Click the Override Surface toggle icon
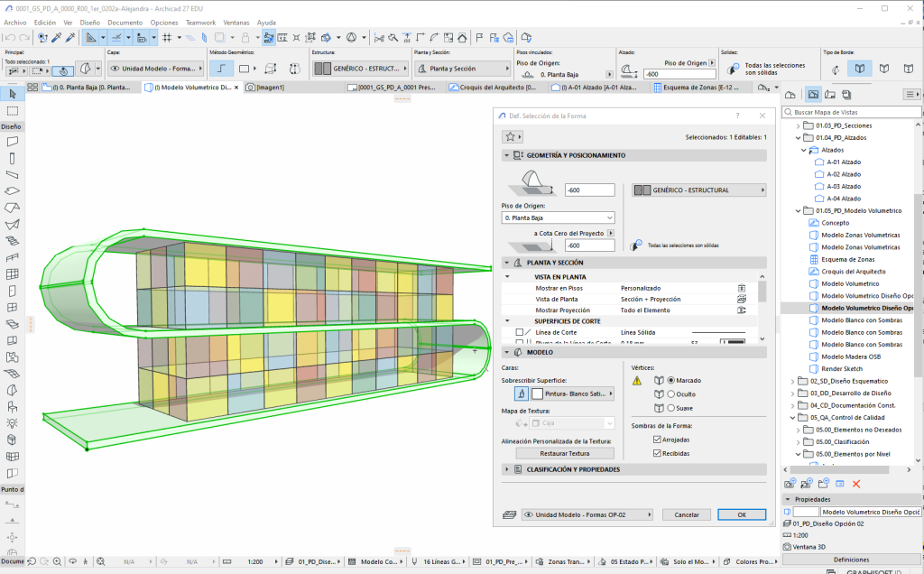Image resolution: width=924 pixels, height=574 pixels. [520, 393]
